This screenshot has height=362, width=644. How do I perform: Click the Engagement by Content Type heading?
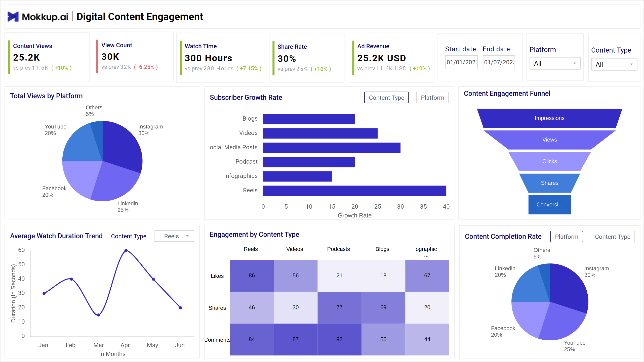pos(254,234)
